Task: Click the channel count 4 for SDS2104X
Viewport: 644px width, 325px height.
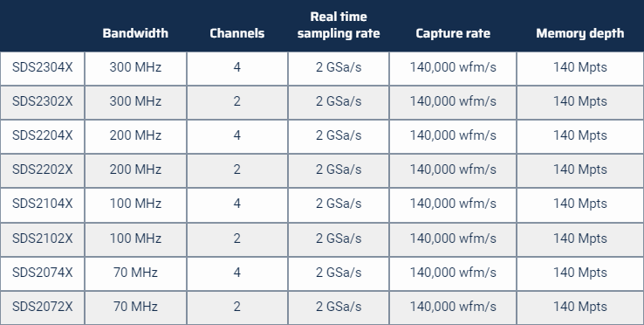Action: click(237, 204)
